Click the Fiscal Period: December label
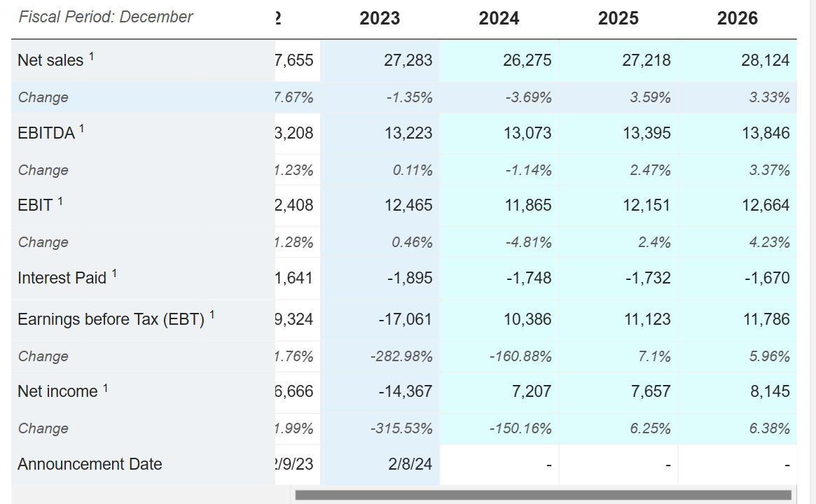The height and width of the screenshot is (504, 816). click(106, 17)
